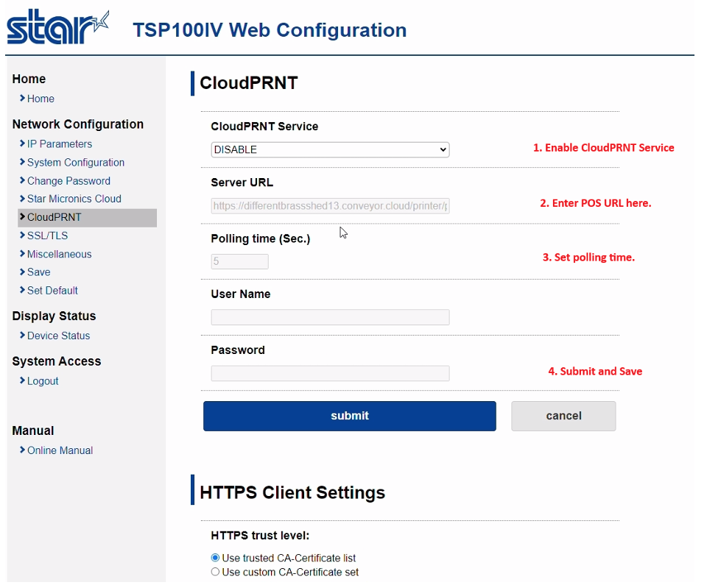Click the System Access sidebar heading
721x588 pixels.
(x=57, y=361)
